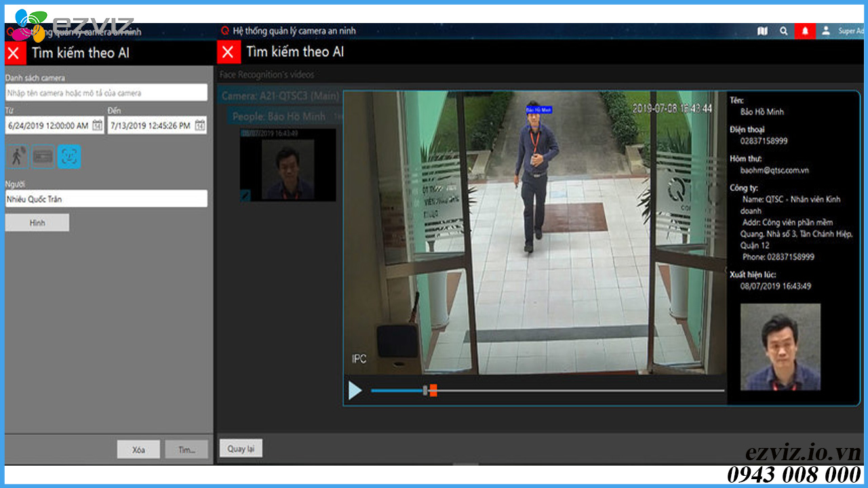The height and width of the screenshot is (488, 868).
Task: Open the red alarm bell notifications
Action: pyautogui.click(x=805, y=31)
